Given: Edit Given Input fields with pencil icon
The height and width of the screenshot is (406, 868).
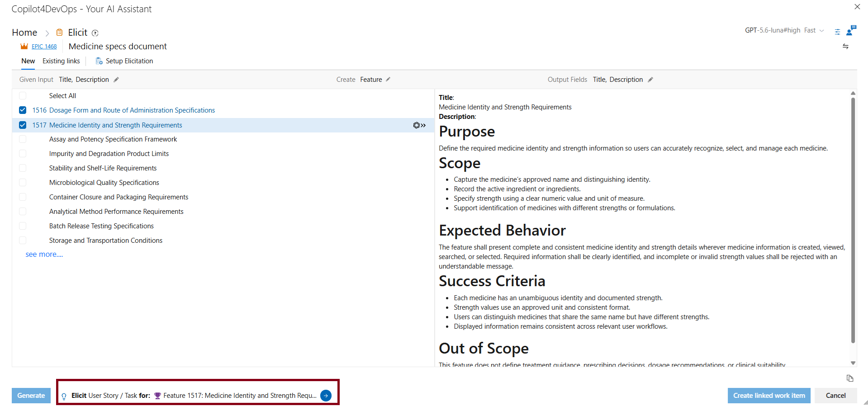Looking at the screenshot, I should 116,80.
